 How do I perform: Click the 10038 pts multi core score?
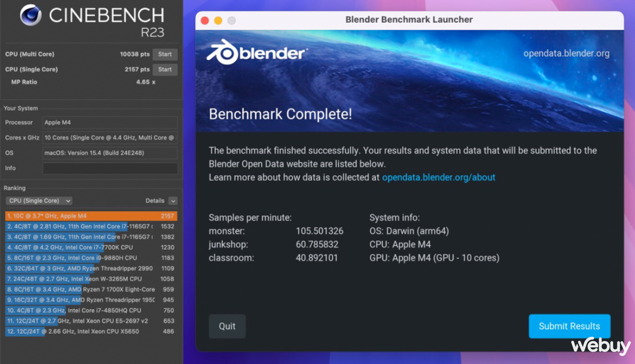click(x=135, y=54)
